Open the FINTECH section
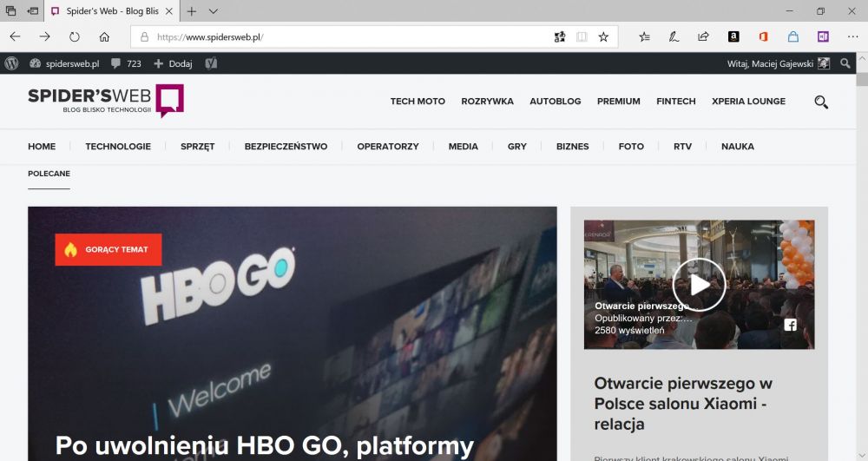Viewport: 868px width, 461px height. pos(676,102)
